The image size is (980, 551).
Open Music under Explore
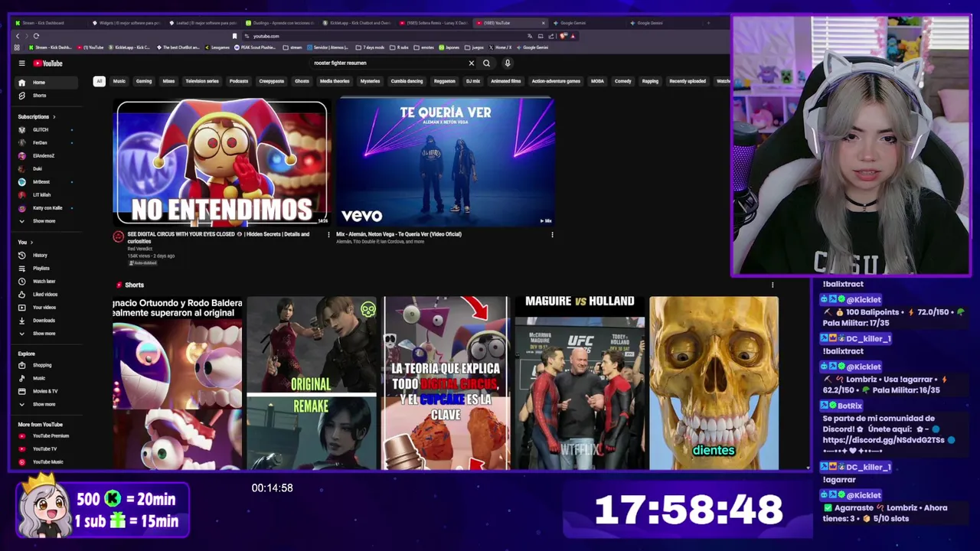(47, 378)
